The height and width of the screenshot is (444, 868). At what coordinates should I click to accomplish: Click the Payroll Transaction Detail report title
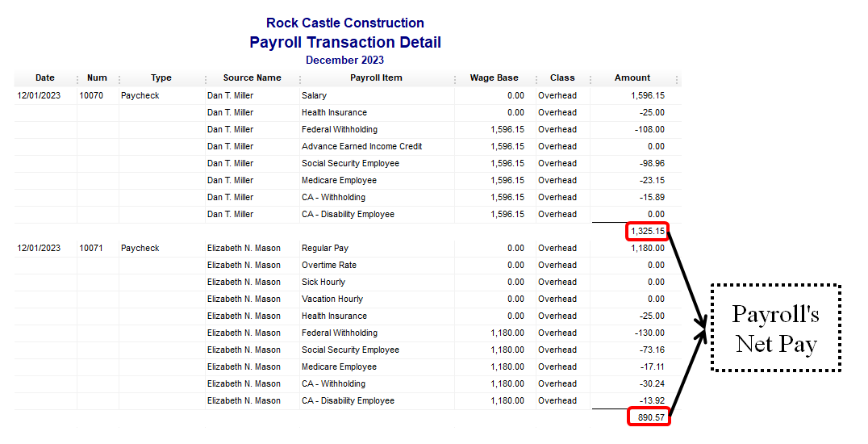(x=345, y=43)
